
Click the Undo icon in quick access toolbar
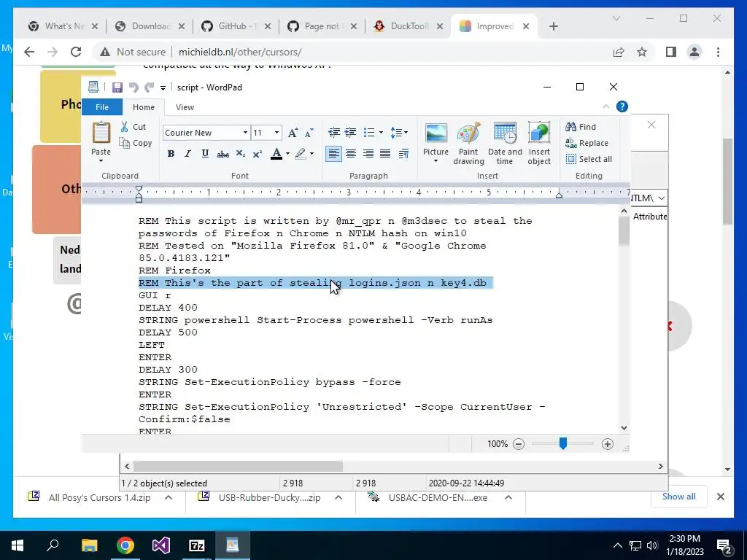[x=133, y=87]
